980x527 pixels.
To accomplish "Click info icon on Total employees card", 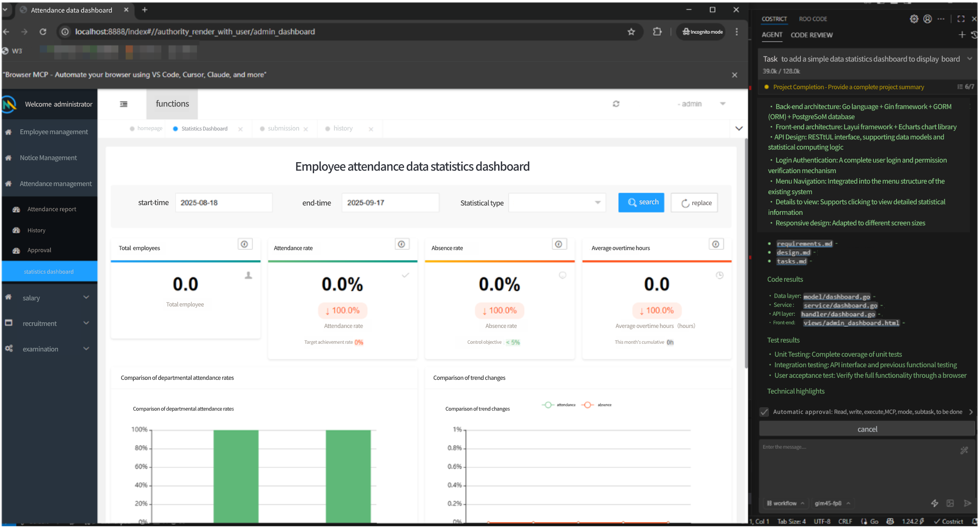I will pyautogui.click(x=244, y=244).
